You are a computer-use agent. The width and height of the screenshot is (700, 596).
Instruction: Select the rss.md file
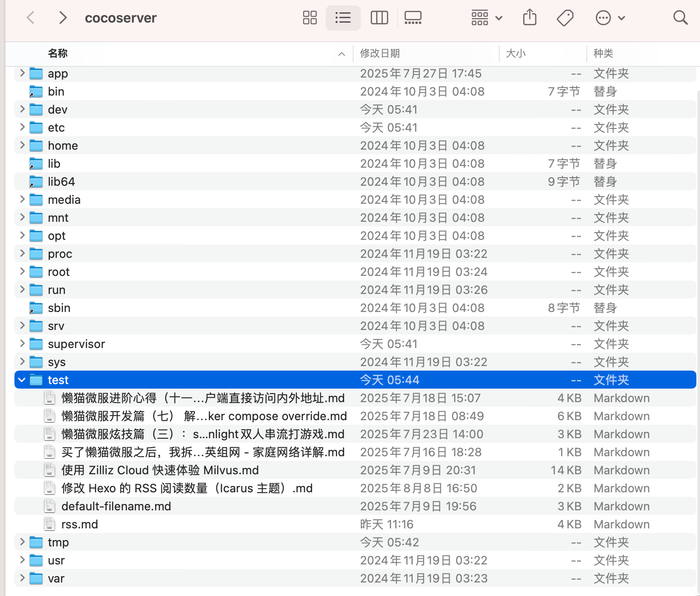79,524
